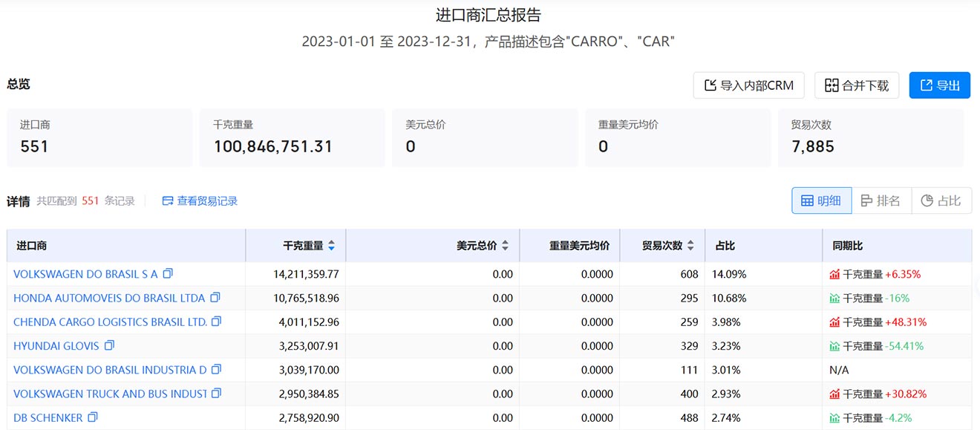Screen dimensions: 980x430
Task: Open importer VOLKSWAGEN TRUCK AND BUS INDUST
Action: (x=110, y=393)
